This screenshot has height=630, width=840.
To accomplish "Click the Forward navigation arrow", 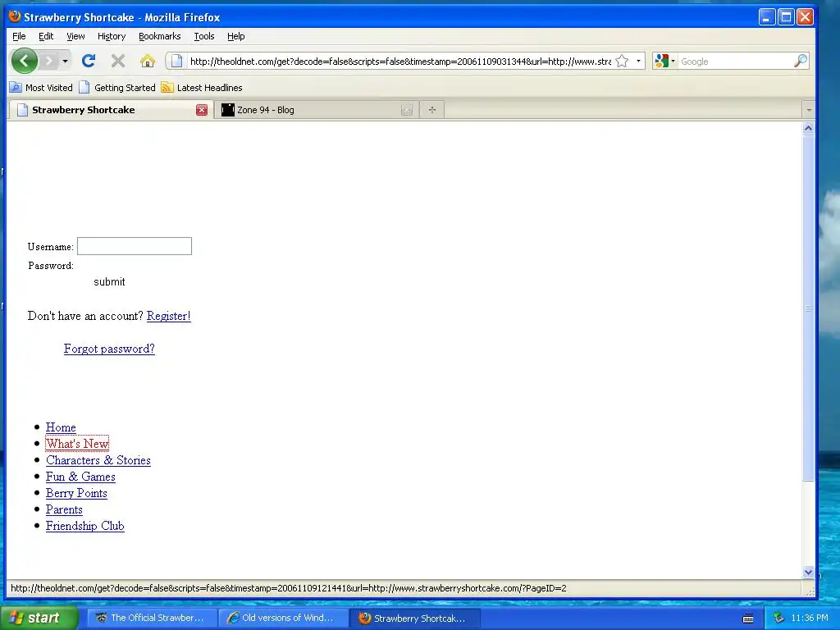I will [x=49, y=61].
